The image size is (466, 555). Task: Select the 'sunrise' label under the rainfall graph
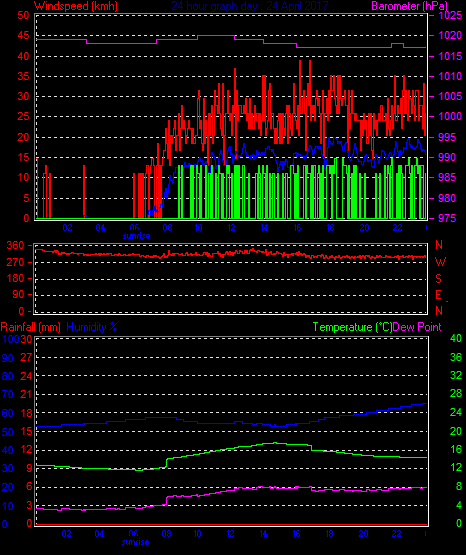[135, 542]
